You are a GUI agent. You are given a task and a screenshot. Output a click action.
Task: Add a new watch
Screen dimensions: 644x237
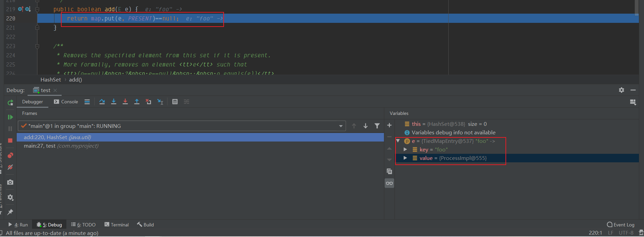coord(389,125)
